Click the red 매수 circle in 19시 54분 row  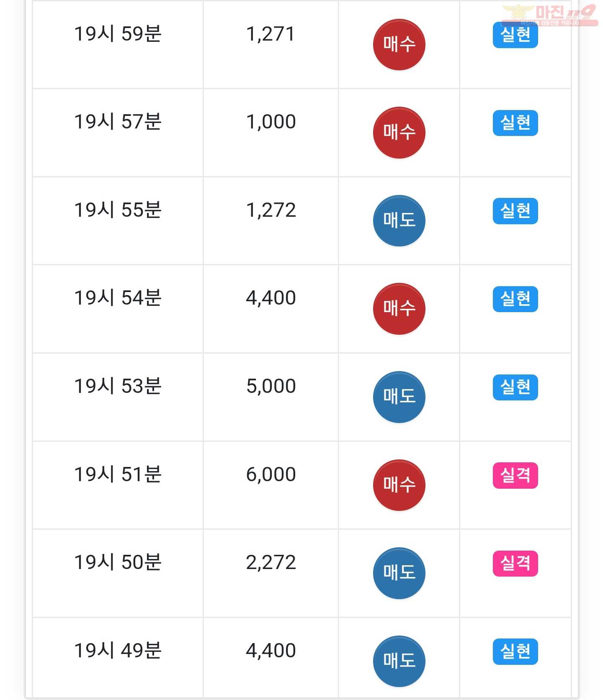399,309
